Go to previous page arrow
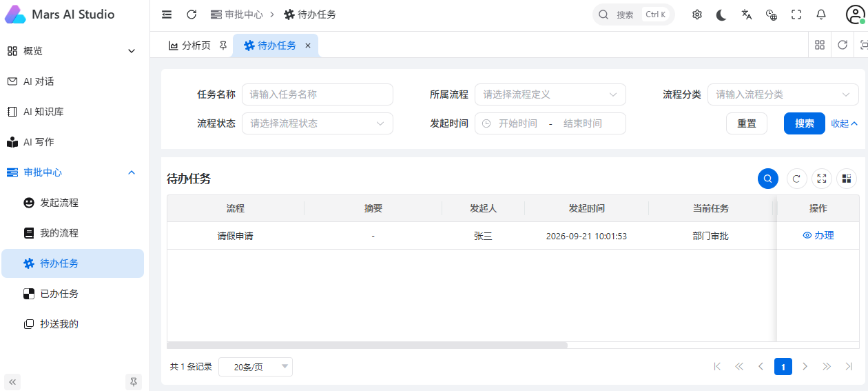Image resolution: width=868 pixels, height=391 pixels. (761, 367)
